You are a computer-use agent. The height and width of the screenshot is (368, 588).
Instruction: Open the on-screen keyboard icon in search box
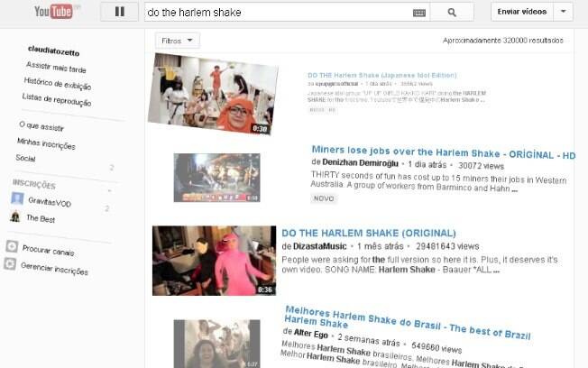pyautogui.click(x=419, y=13)
